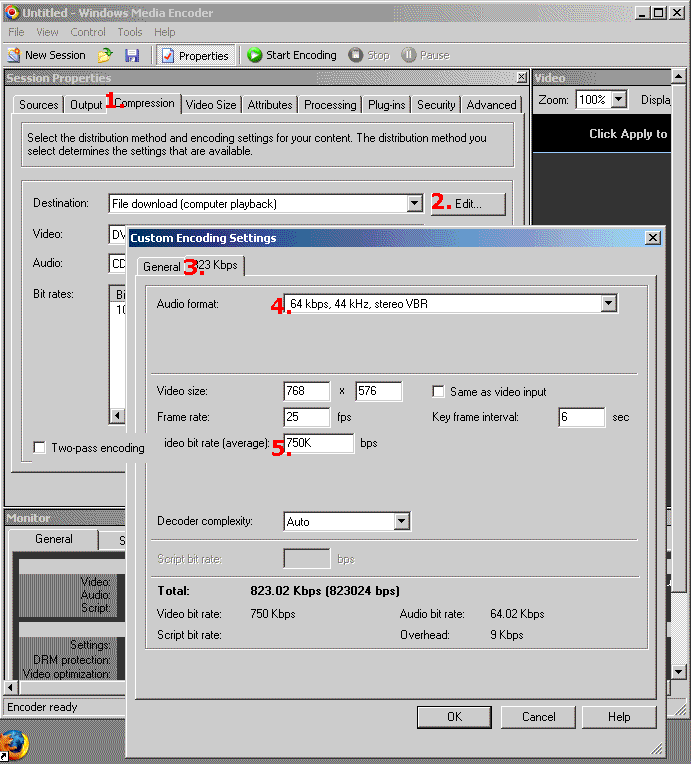Viewport: 691px width, 764px height.
Task: Switch to the Output tab
Action: coord(86,105)
